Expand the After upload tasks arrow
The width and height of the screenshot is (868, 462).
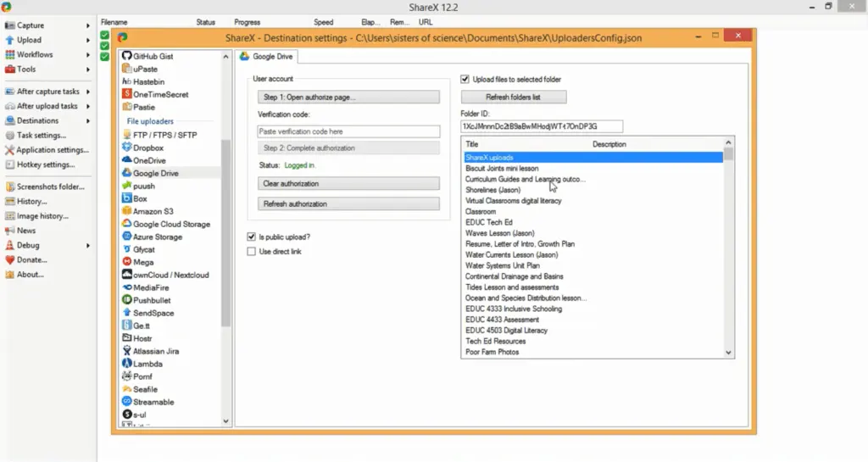point(87,106)
